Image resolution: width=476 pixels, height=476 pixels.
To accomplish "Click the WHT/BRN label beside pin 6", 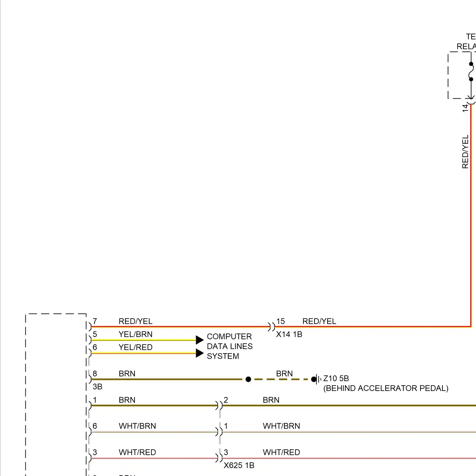I will (x=137, y=426).
